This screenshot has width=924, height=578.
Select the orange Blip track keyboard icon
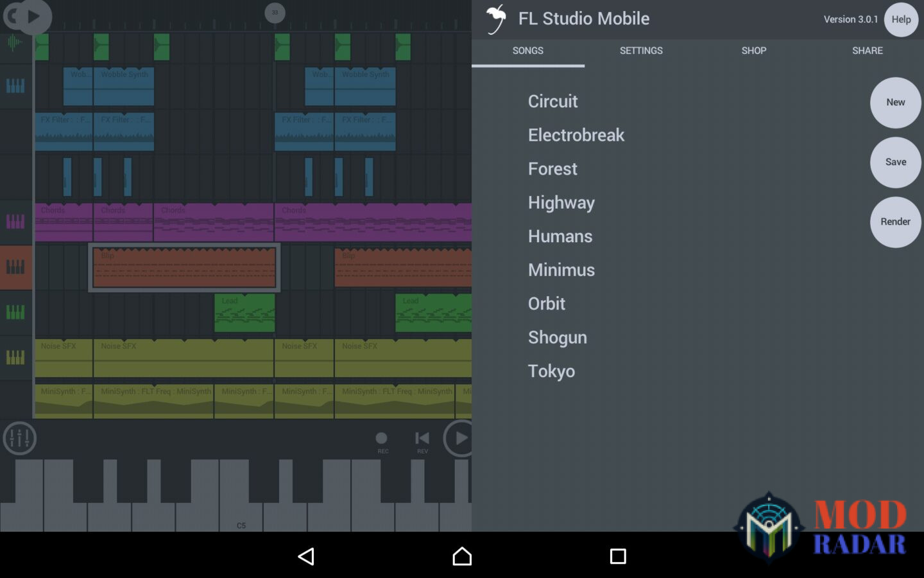[x=15, y=267]
